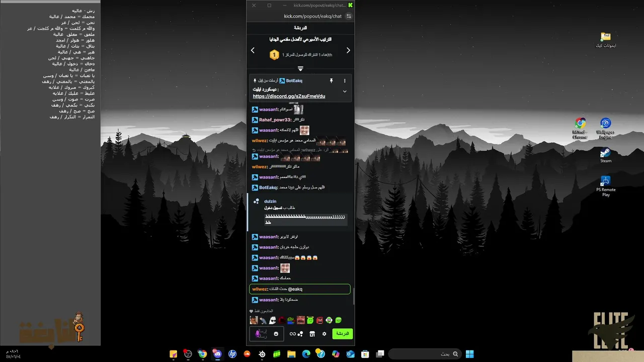Open Windows Start button

pyautogui.click(x=469, y=354)
